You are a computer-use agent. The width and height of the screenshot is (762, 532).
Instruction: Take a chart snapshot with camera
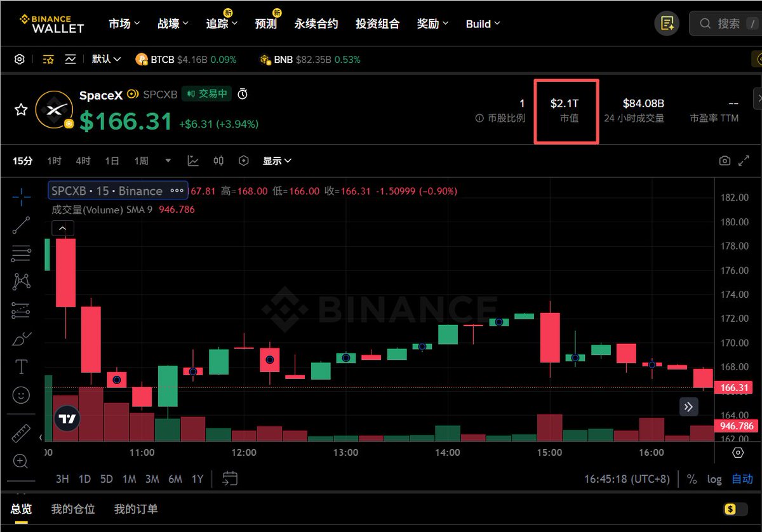725,161
